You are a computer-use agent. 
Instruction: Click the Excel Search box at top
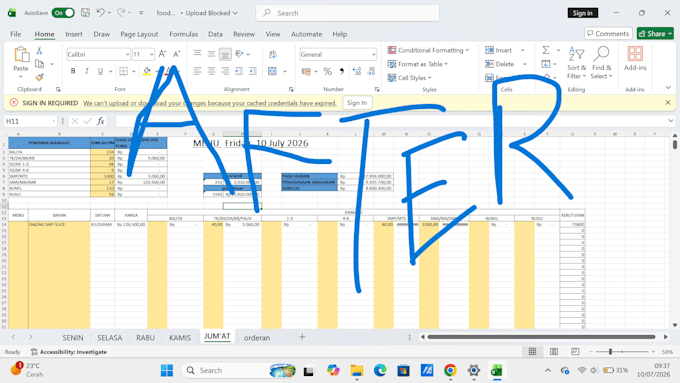(x=347, y=13)
